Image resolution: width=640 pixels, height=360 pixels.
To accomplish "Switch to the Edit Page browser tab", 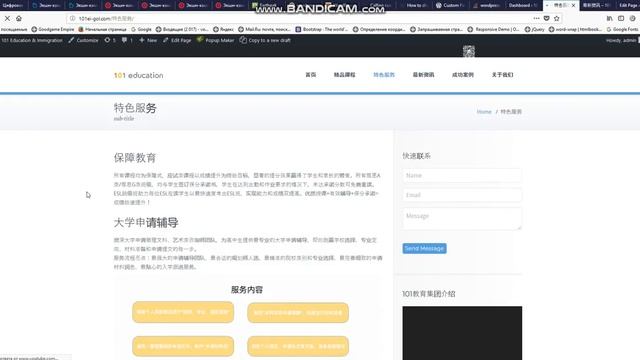I will pos(629,5).
